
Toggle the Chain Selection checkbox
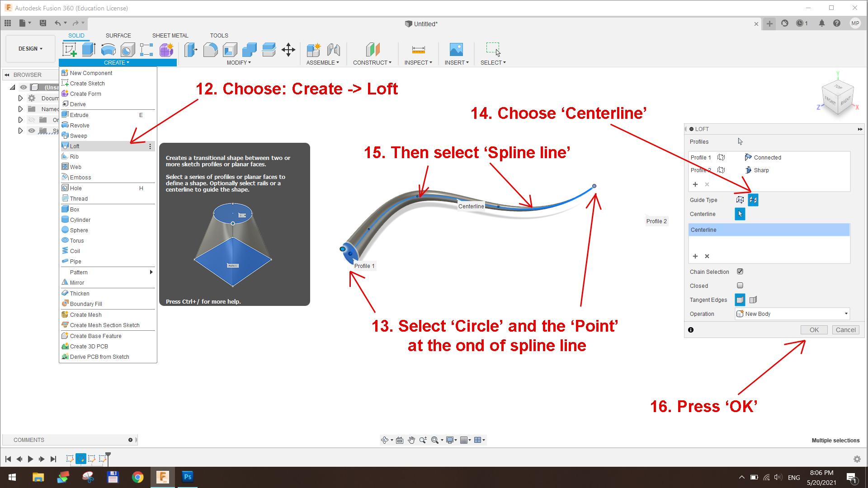(740, 272)
